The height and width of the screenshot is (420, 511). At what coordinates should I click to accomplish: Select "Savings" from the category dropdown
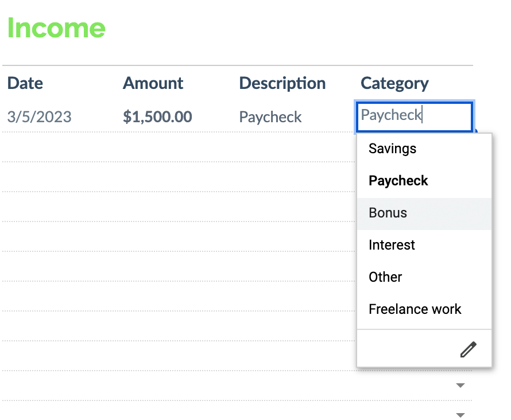pyautogui.click(x=392, y=149)
